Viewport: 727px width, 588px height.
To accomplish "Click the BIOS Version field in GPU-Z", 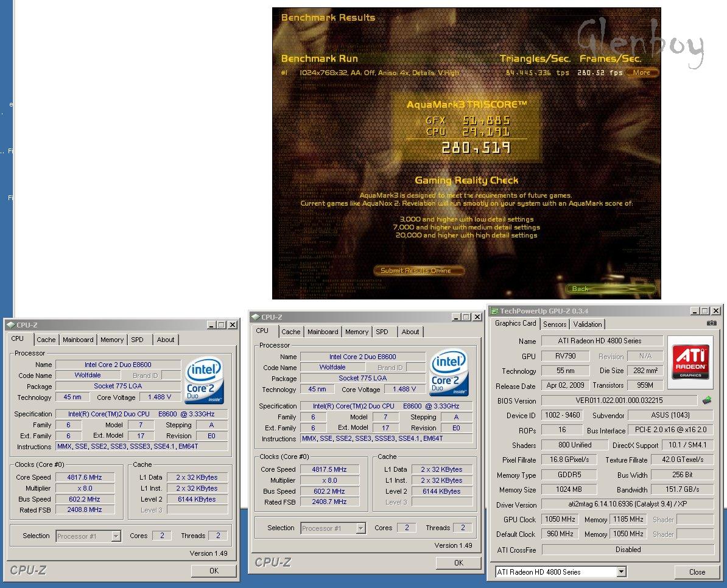I will click(619, 401).
